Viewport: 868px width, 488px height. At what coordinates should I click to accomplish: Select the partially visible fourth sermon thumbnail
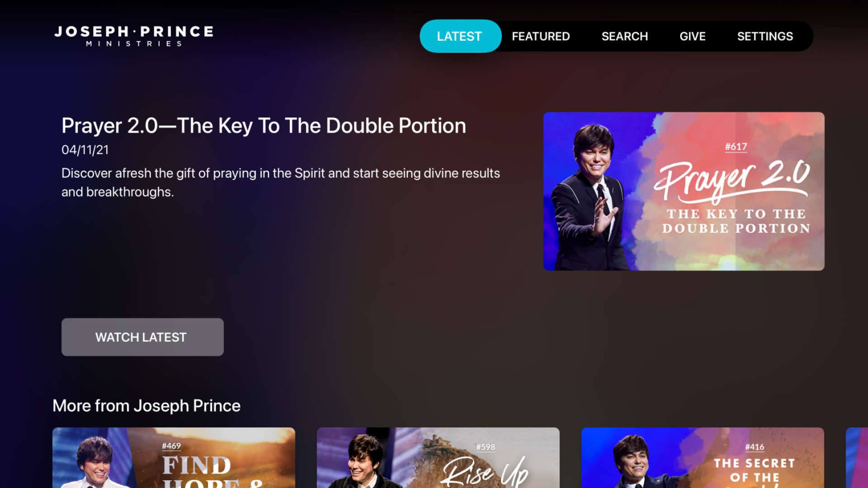(x=857, y=457)
